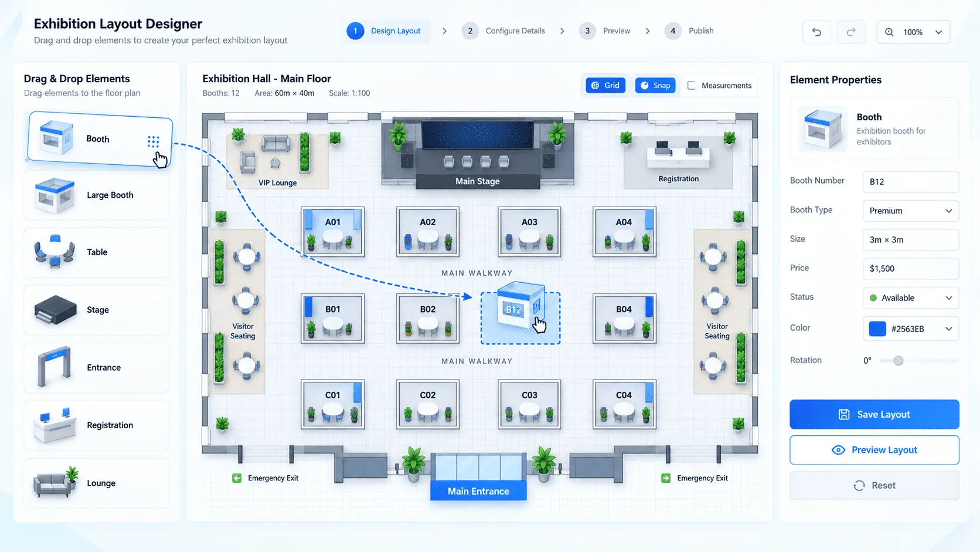Select the Table element icon
This screenshot has height=552, width=980.
(x=55, y=252)
